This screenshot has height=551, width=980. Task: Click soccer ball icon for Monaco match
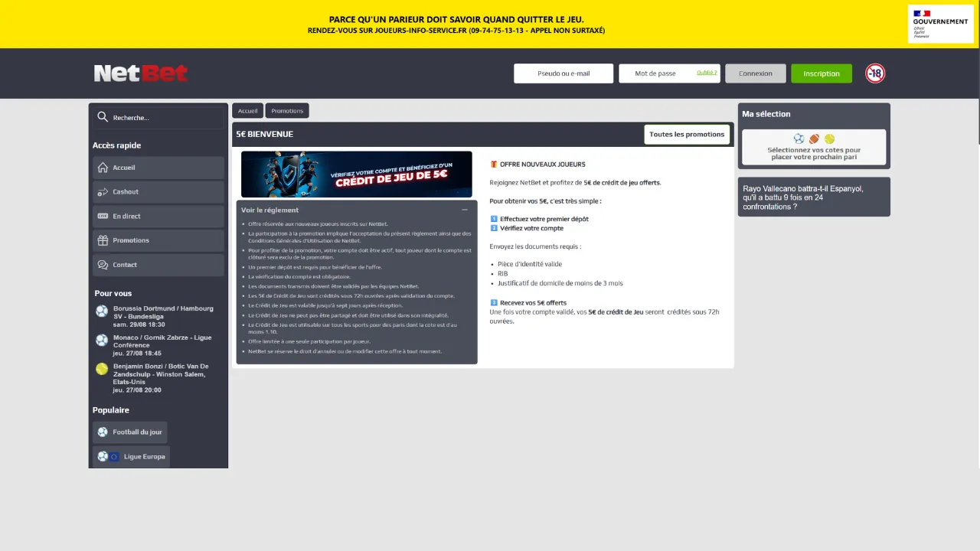tap(102, 341)
